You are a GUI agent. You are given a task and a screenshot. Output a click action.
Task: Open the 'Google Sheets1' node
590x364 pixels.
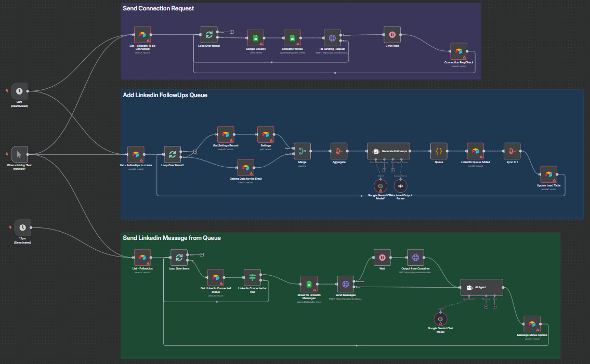pyautogui.click(x=255, y=38)
